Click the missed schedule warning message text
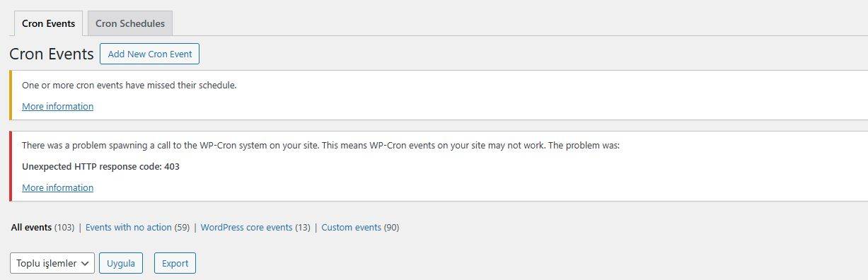The image size is (868, 280). click(129, 85)
